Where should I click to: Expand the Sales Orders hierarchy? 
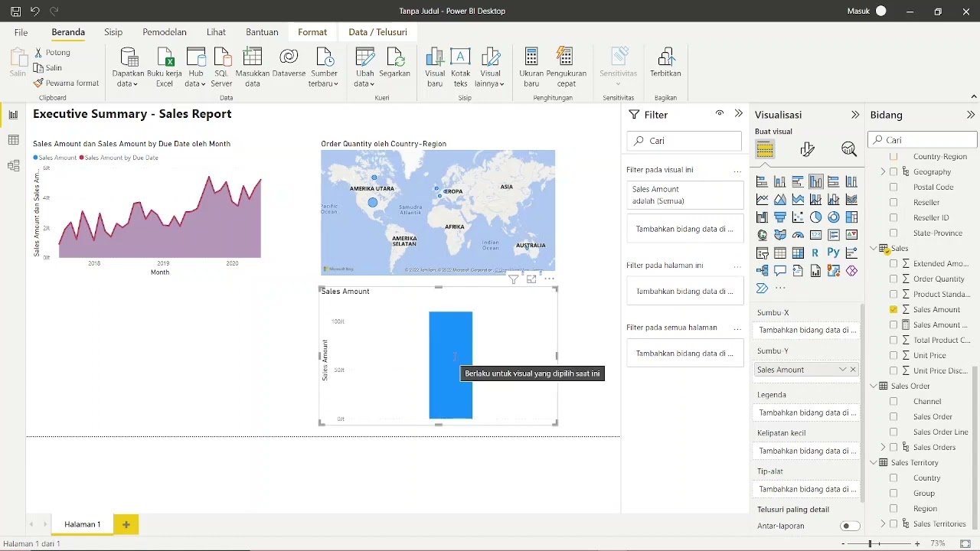click(x=883, y=447)
